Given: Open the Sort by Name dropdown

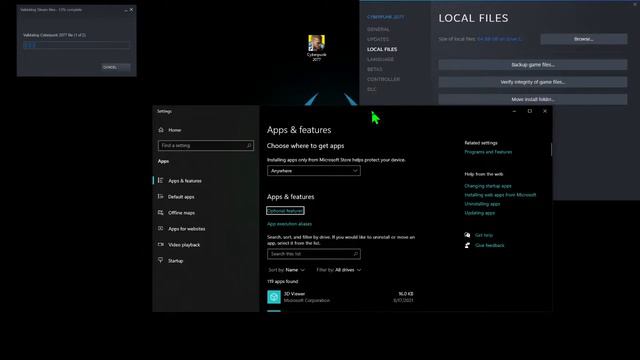Looking at the screenshot, I should pyautogui.click(x=286, y=270).
